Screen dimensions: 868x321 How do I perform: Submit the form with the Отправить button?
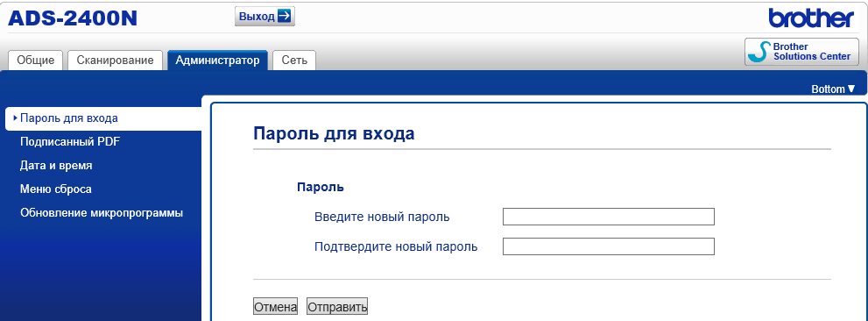tap(337, 307)
